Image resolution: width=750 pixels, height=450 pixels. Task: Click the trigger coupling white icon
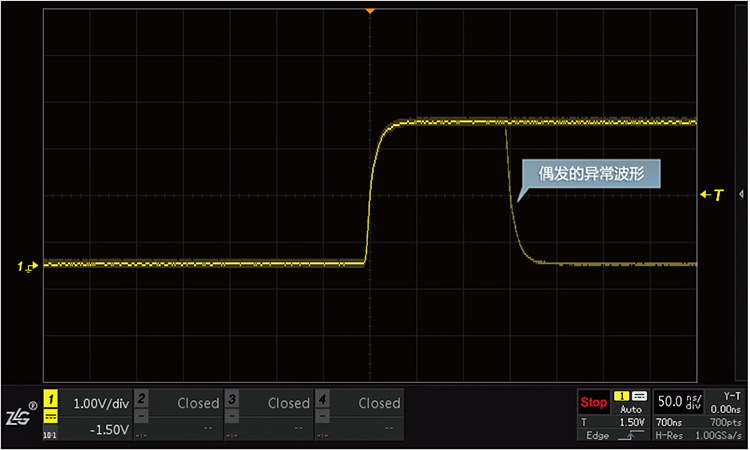click(640, 396)
